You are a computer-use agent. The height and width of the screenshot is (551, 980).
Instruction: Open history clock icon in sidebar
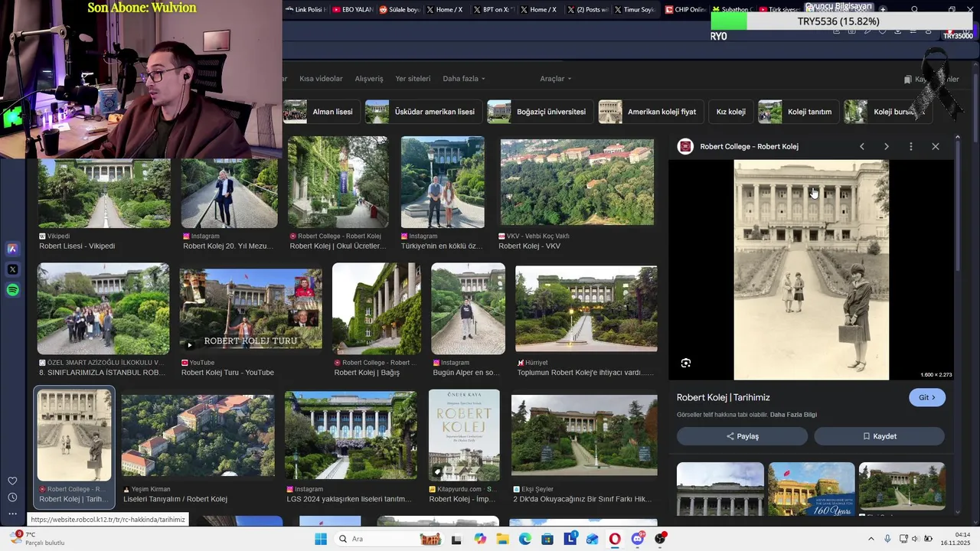[12, 497]
